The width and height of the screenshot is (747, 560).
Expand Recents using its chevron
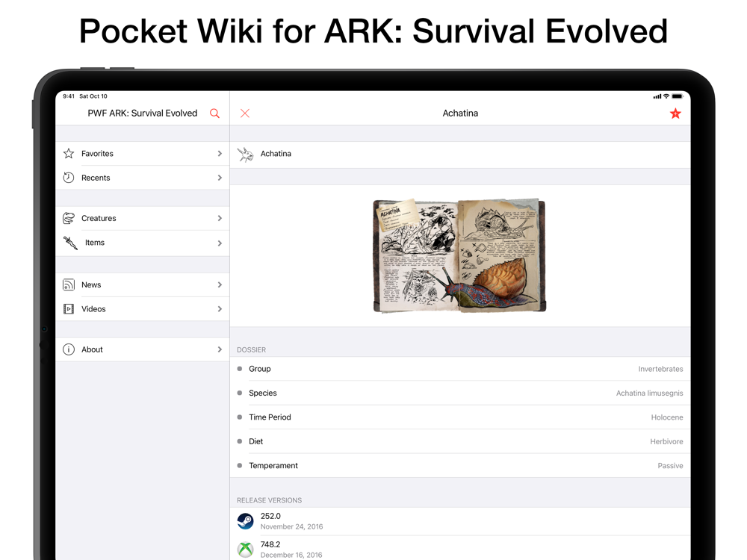pyautogui.click(x=220, y=178)
